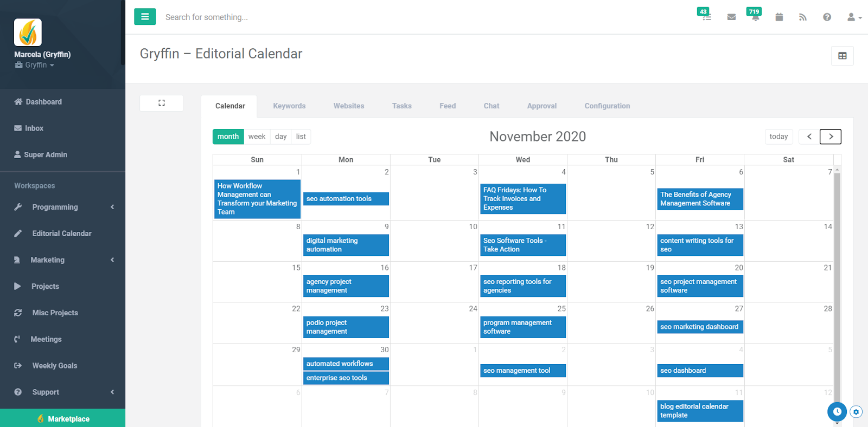Switch calendar to week view
868x427 pixels.
click(257, 137)
